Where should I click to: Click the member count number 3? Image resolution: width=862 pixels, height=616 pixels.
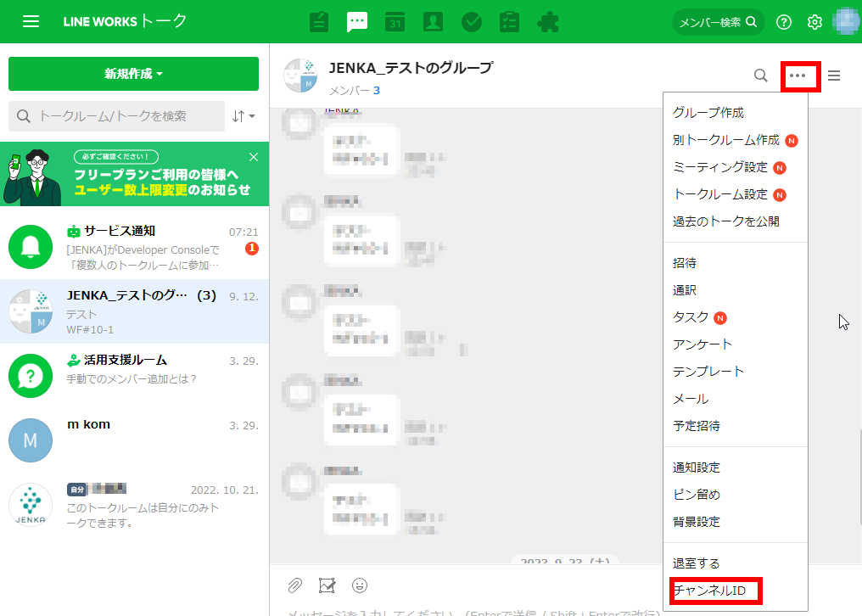point(377,90)
